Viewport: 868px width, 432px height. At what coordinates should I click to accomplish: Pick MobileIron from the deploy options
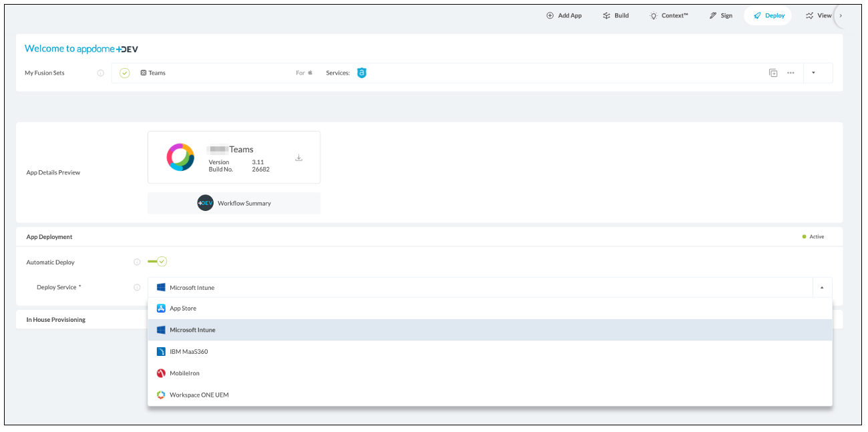click(x=490, y=373)
